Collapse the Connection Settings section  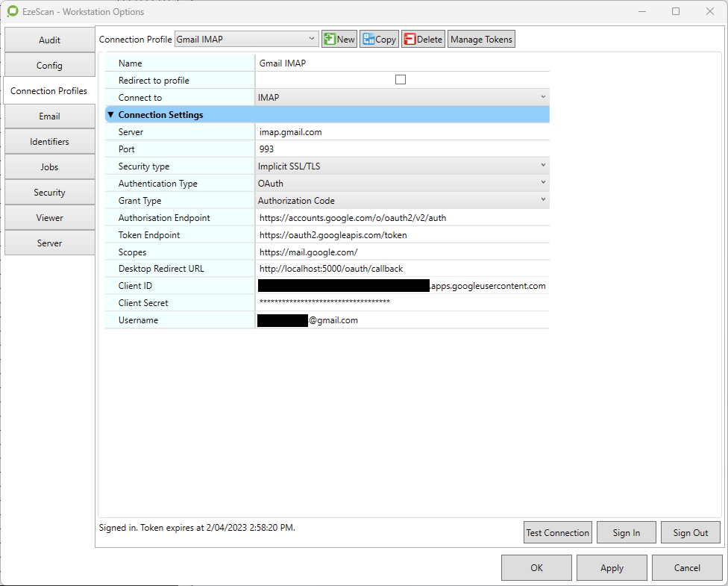pyautogui.click(x=111, y=115)
